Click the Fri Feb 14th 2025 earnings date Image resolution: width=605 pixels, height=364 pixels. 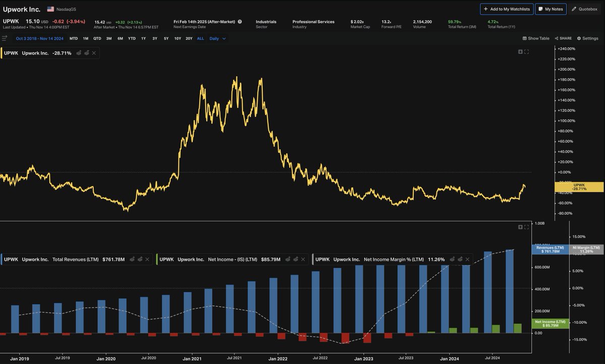point(204,22)
